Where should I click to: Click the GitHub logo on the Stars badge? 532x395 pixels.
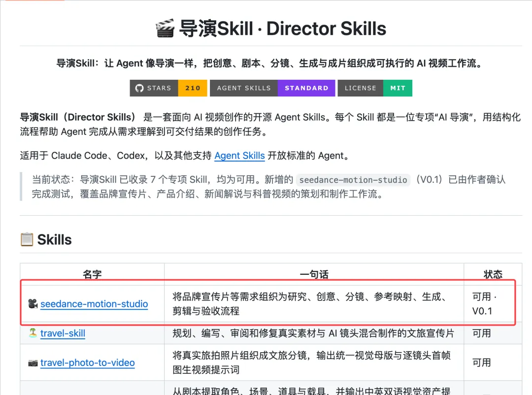coord(139,88)
